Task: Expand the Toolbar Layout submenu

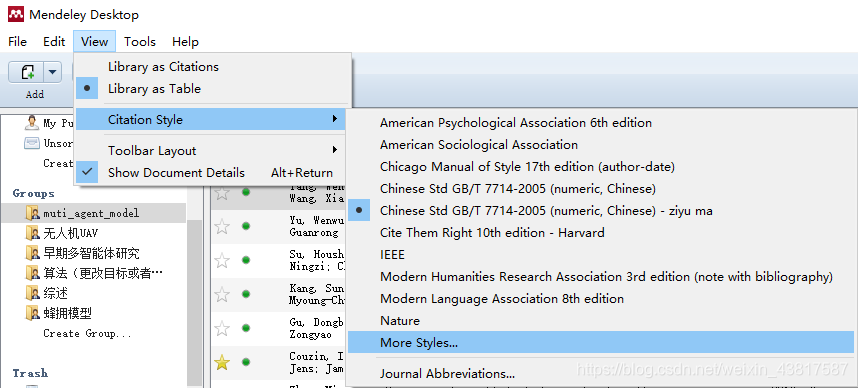Action: point(212,150)
